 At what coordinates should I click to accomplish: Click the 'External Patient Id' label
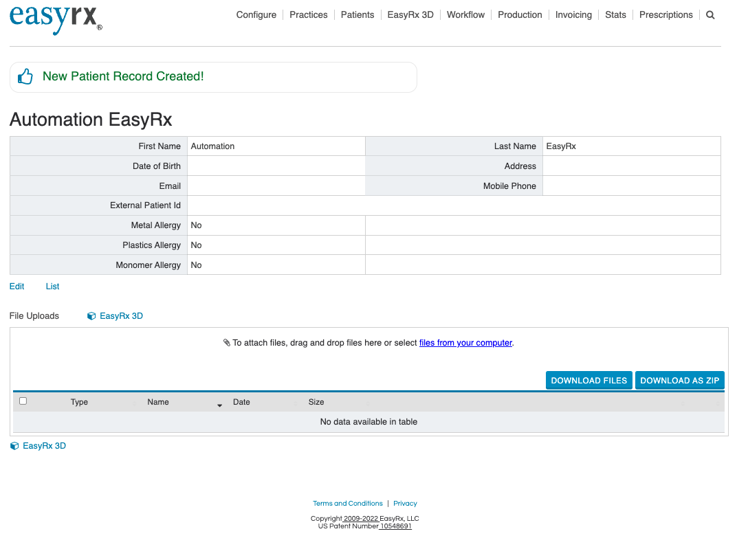tap(145, 205)
